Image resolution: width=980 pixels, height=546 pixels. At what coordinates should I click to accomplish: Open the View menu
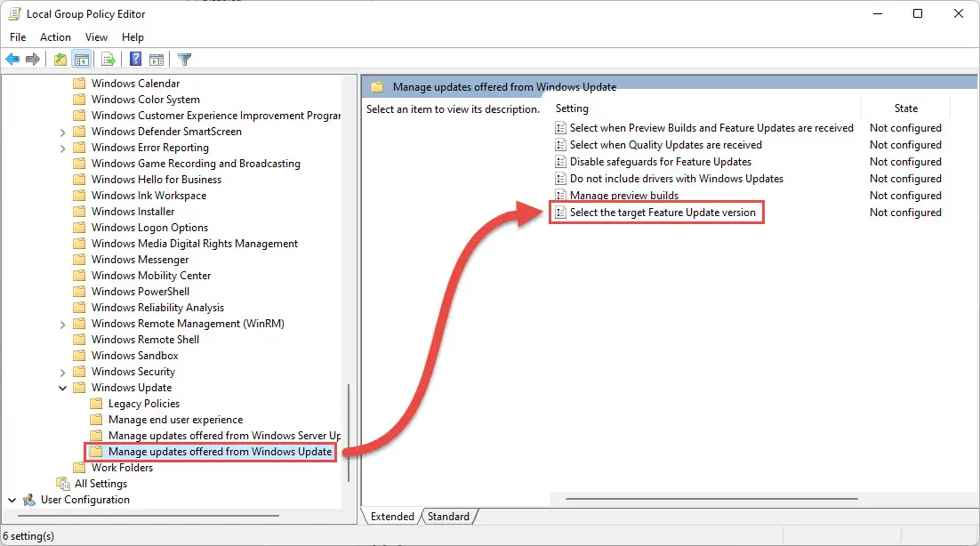pos(96,36)
